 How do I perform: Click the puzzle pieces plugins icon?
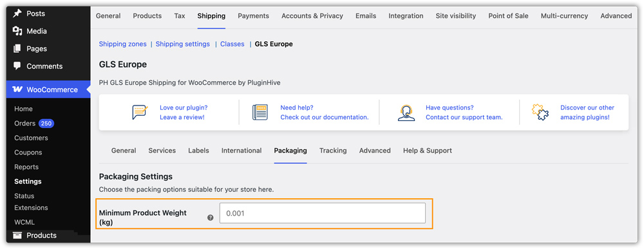point(540,113)
